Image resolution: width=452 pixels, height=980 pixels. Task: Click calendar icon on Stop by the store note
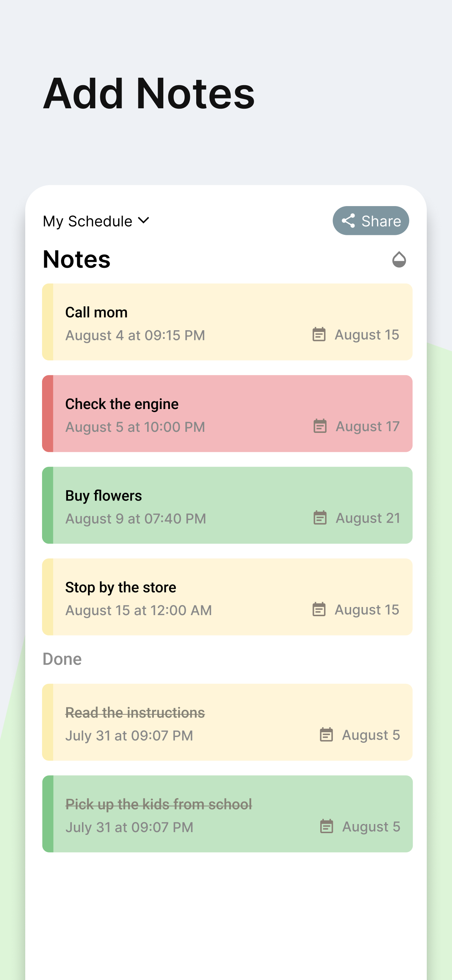tap(319, 610)
